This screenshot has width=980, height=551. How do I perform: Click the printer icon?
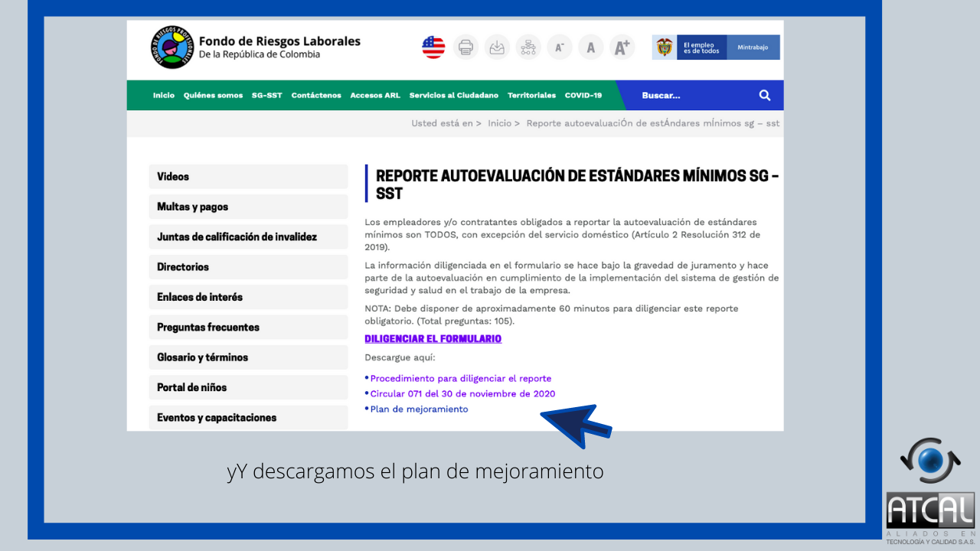[x=465, y=47]
